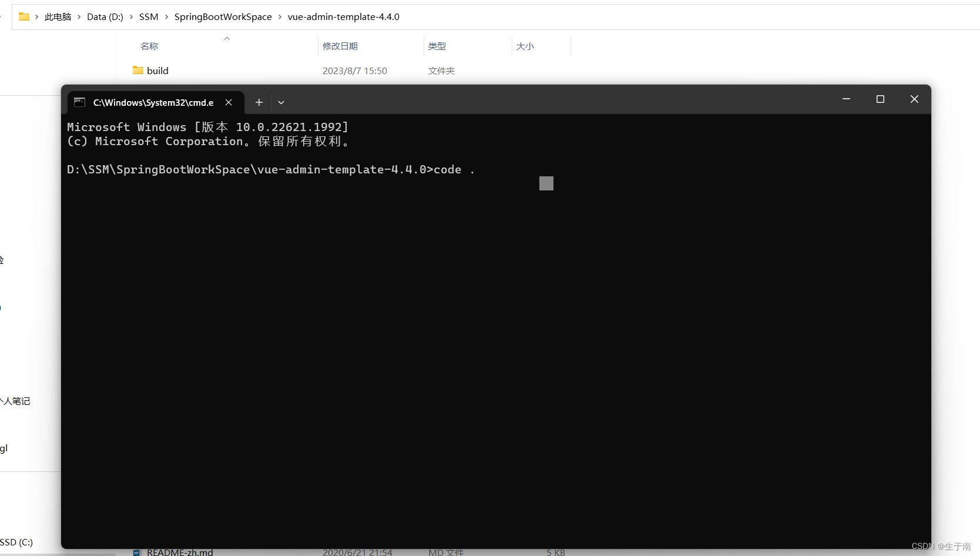
Task: Open a new terminal tab with plus icon
Action: [259, 102]
